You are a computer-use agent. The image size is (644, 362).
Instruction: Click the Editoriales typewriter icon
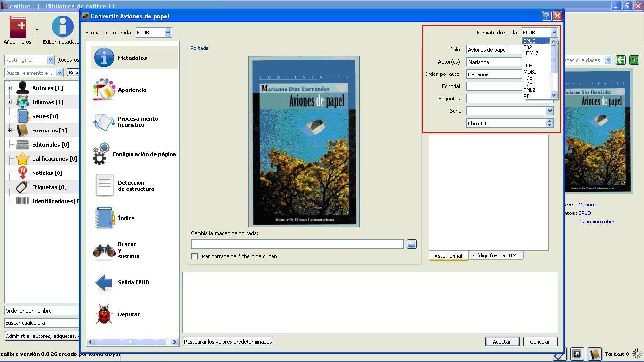22,144
